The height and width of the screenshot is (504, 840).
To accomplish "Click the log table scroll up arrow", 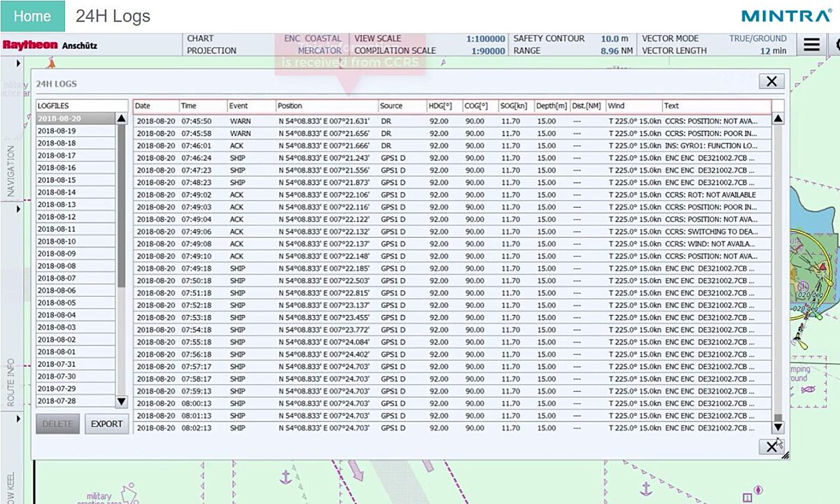I will (x=778, y=119).
